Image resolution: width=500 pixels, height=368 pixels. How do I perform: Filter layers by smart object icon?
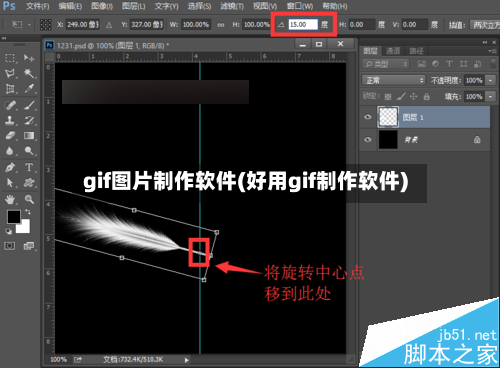[x=477, y=64]
